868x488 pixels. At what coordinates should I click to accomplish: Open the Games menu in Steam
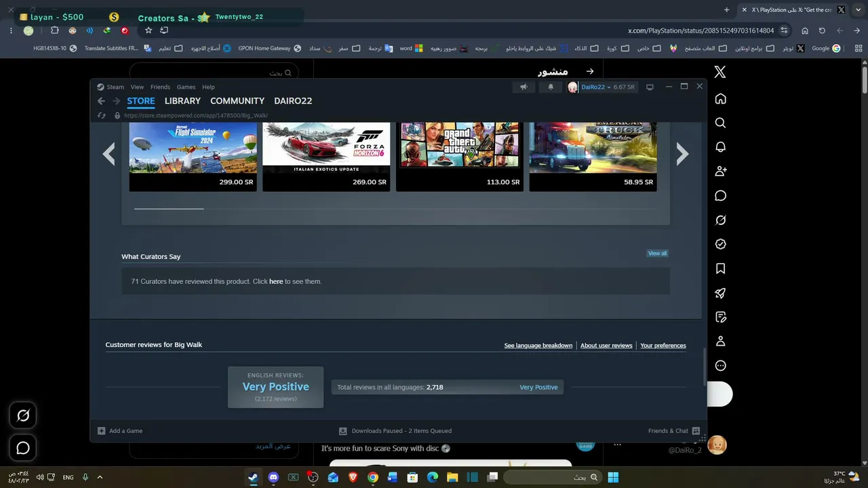[x=186, y=87]
